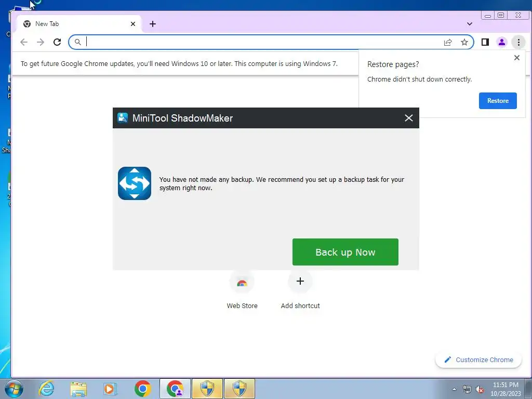Open the Windows Start menu
The height and width of the screenshot is (399, 532).
[x=14, y=389]
